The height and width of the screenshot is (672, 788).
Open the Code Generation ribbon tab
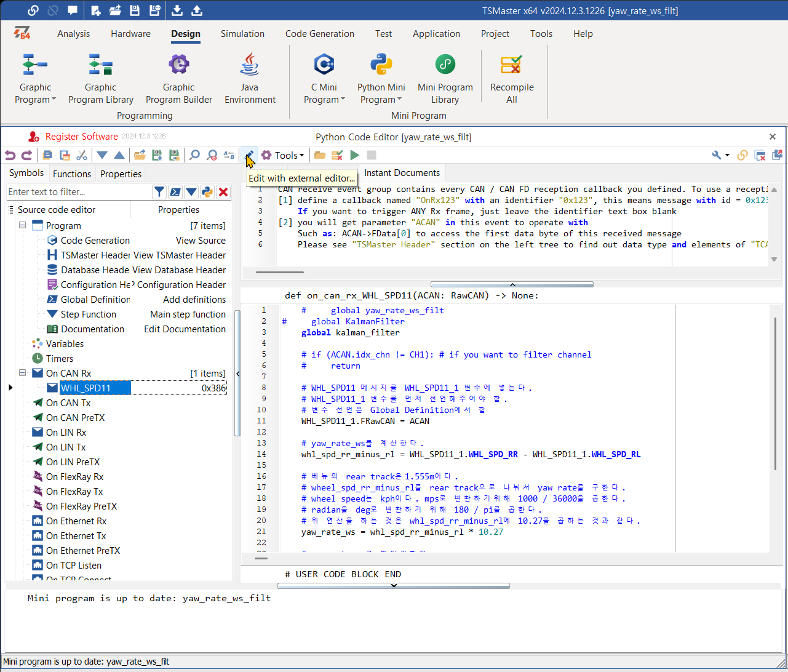320,34
